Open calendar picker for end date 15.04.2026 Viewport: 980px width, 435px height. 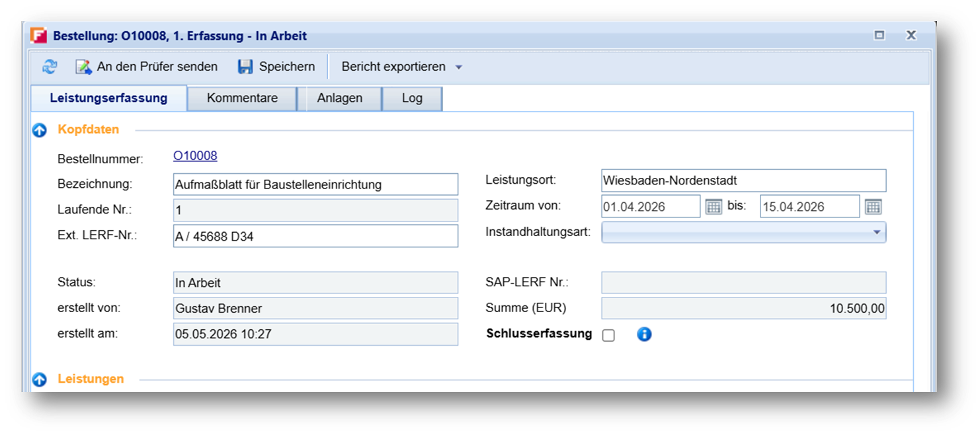point(874,206)
